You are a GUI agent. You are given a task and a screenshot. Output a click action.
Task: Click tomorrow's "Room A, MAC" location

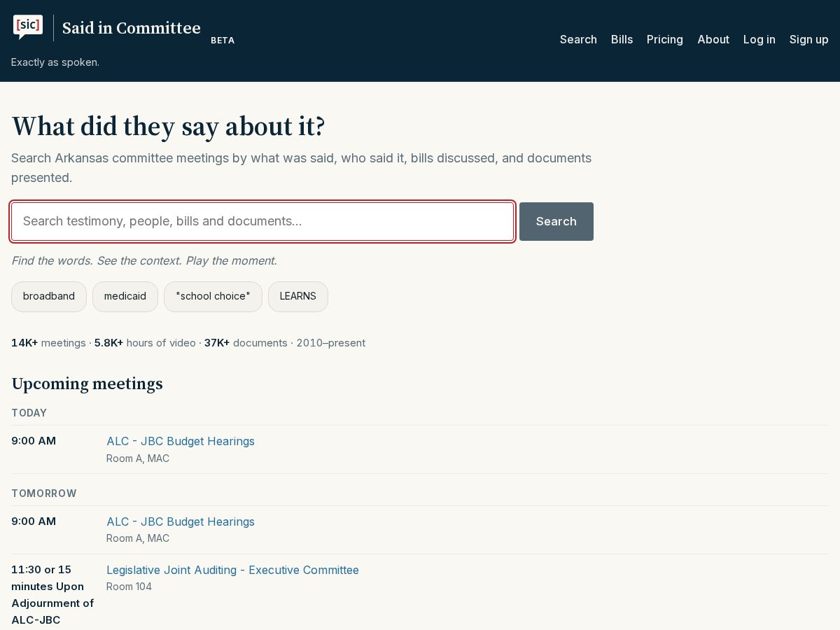click(138, 538)
